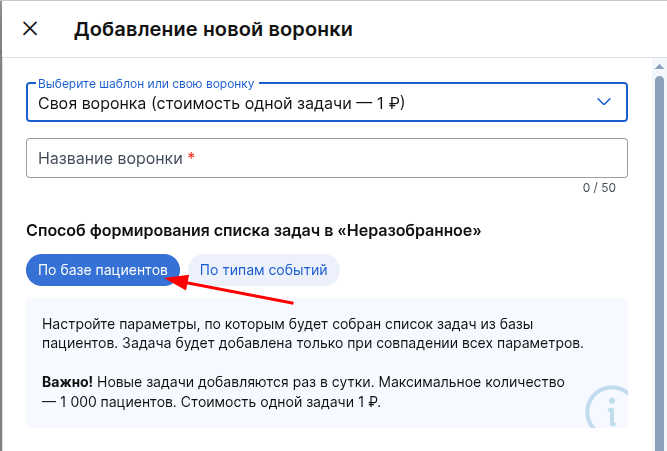Screen dimensions: 667x451
Task: Click the "Выберите шаблон или свою воронку" label
Action: pos(145,83)
